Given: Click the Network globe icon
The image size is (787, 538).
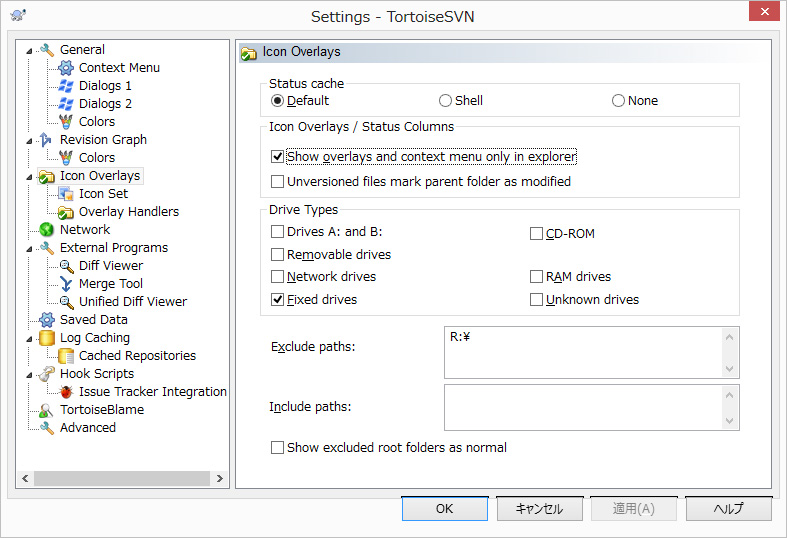Looking at the screenshot, I should click(x=47, y=230).
